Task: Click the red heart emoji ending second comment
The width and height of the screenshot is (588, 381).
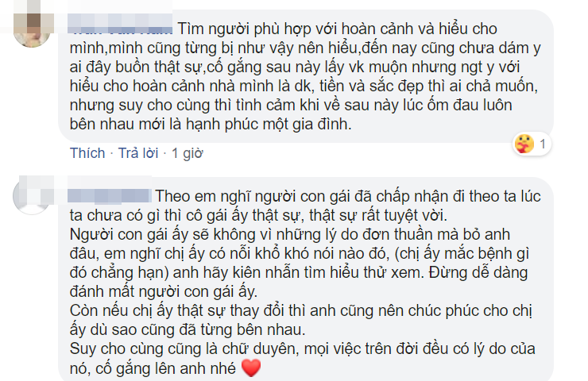Action: (251, 368)
